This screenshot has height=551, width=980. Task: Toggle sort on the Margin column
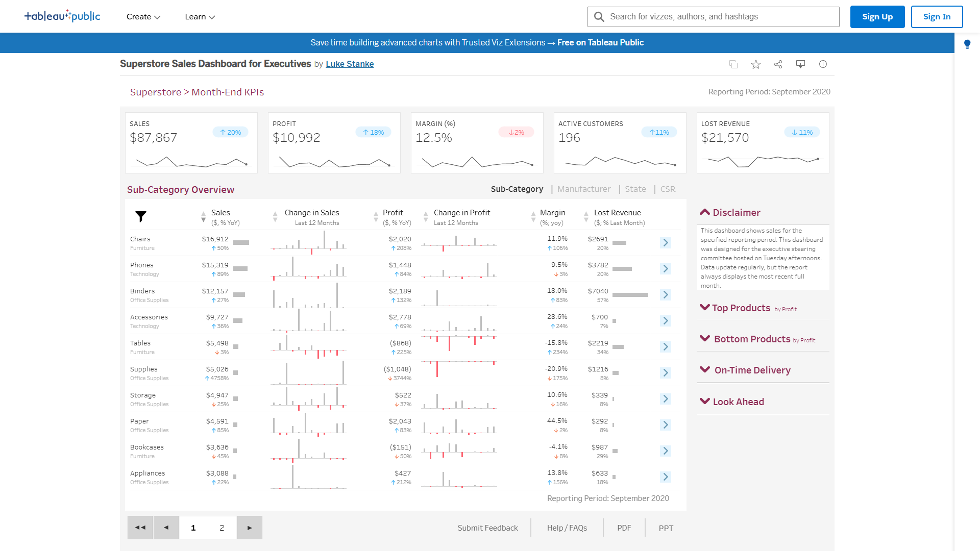(x=534, y=217)
